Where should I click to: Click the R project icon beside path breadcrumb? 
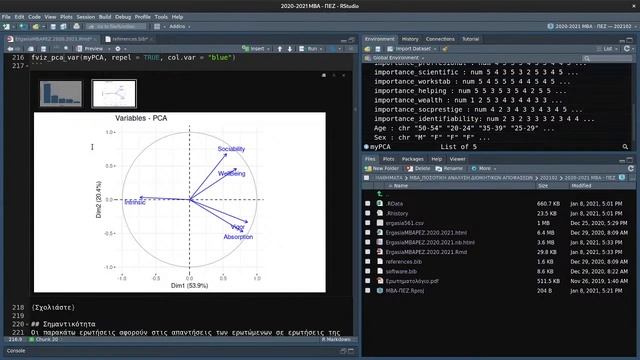tap(622, 178)
